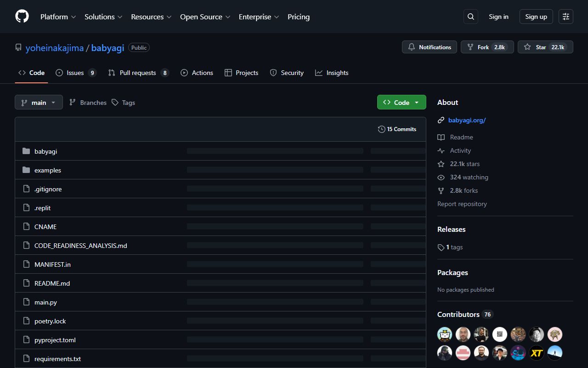This screenshot has width=588, height=368.
Task: Enable notifications for this repository
Action: point(429,47)
